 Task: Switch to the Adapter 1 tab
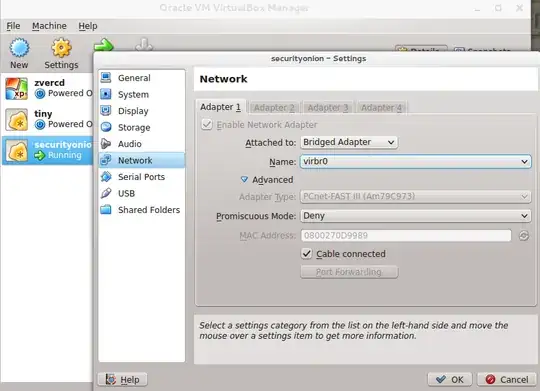[220, 107]
